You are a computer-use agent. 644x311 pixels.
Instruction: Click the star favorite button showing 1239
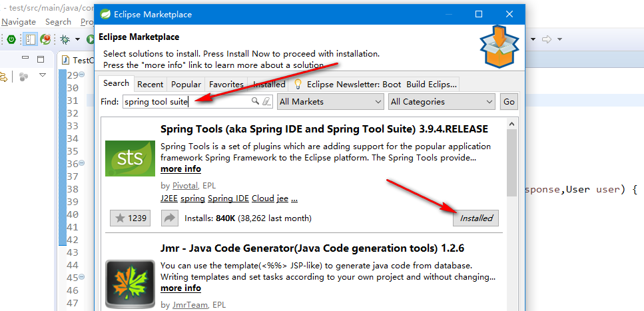pyautogui.click(x=130, y=218)
